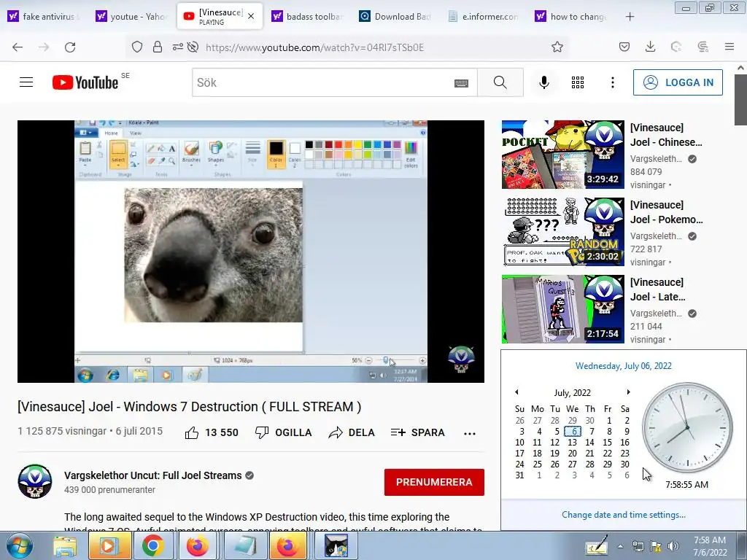Switch to Download Bad tab
747x560 pixels.
(x=396, y=17)
